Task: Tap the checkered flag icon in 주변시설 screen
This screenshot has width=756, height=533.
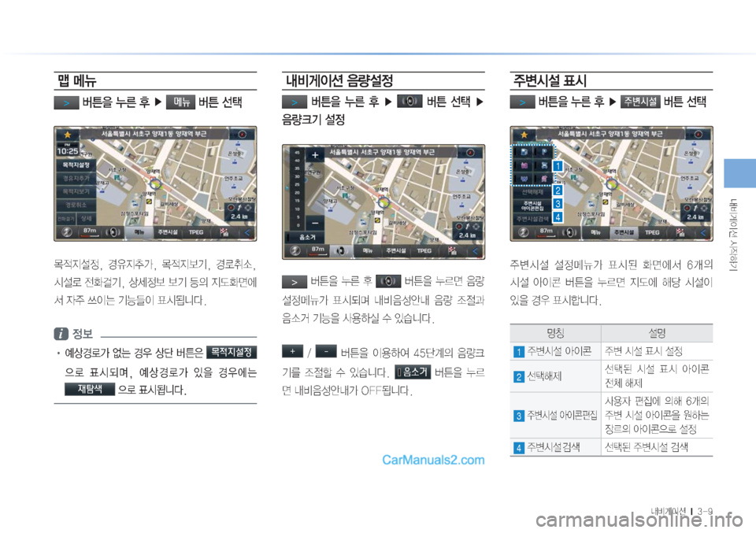Action: click(680, 232)
